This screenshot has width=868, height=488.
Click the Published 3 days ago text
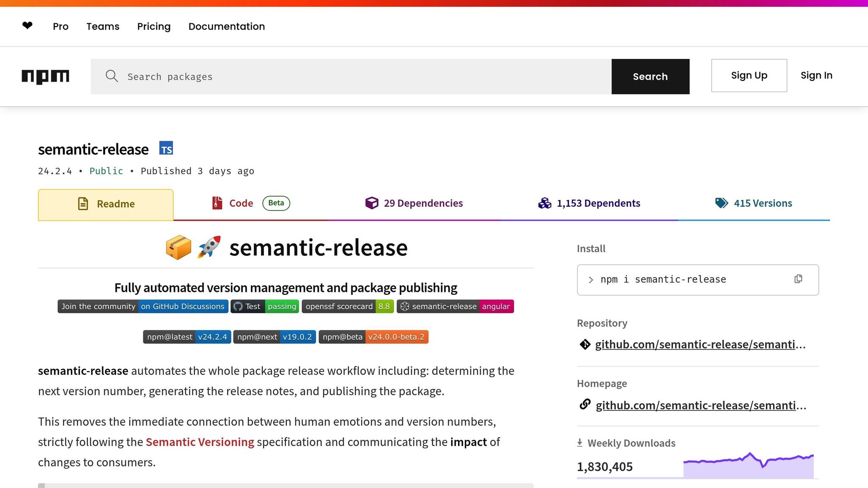pyautogui.click(x=198, y=171)
